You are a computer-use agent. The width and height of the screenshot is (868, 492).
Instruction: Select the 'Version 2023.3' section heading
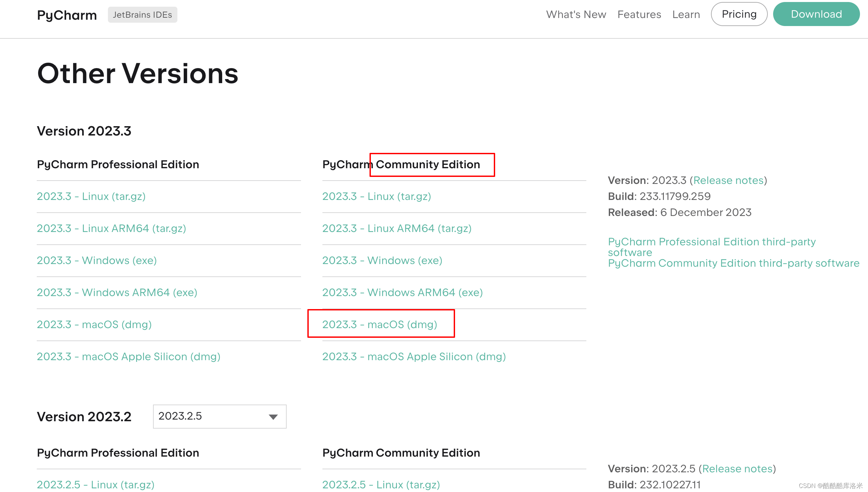[x=84, y=131]
